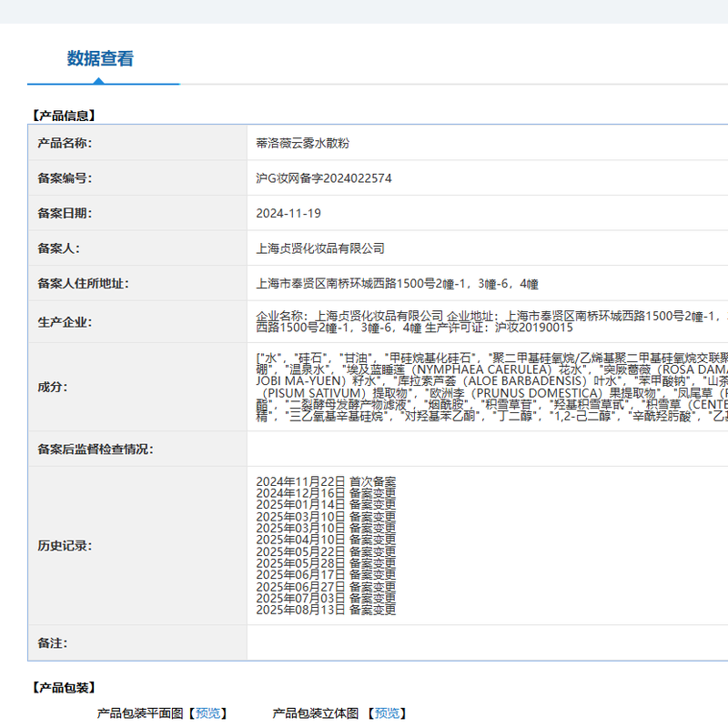Click the filing number 沪G妆网备字2024022574
The height and width of the screenshot is (728, 728).
pyautogui.click(x=324, y=178)
